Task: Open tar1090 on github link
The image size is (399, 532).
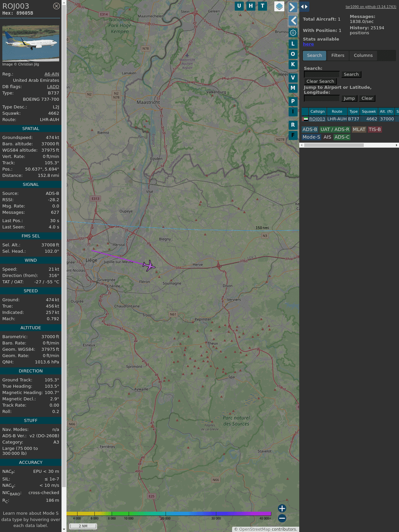Action: point(371,7)
